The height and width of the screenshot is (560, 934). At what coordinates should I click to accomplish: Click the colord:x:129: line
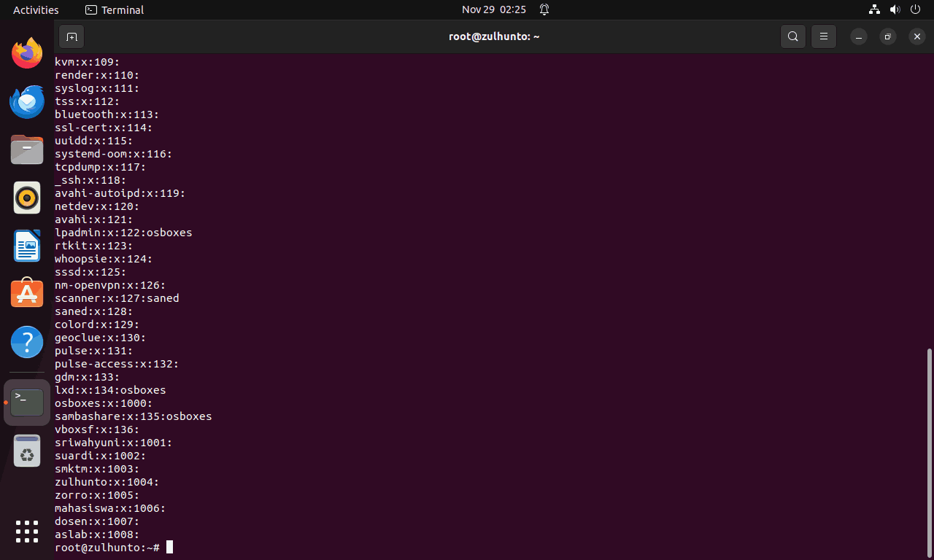pyautogui.click(x=97, y=324)
